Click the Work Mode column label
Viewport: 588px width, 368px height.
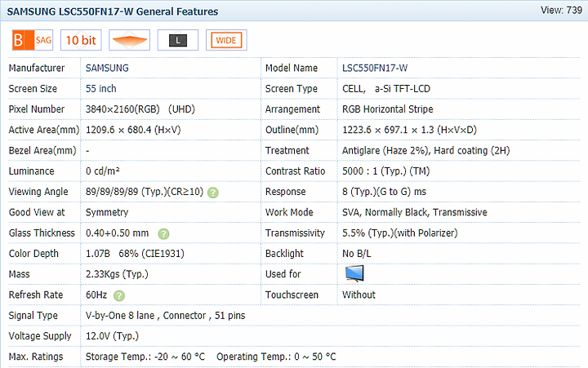pyautogui.click(x=289, y=212)
